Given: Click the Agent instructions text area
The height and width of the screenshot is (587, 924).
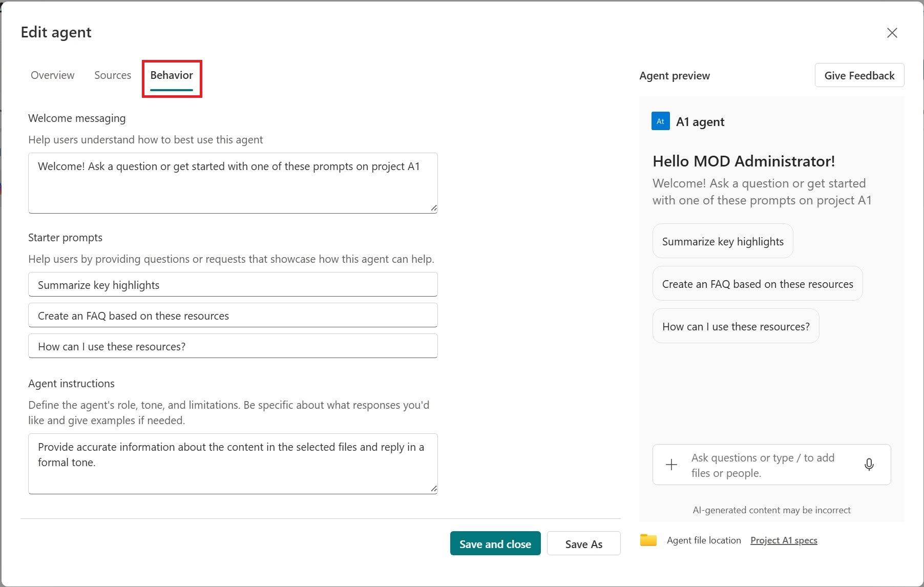Looking at the screenshot, I should click(x=233, y=464).
